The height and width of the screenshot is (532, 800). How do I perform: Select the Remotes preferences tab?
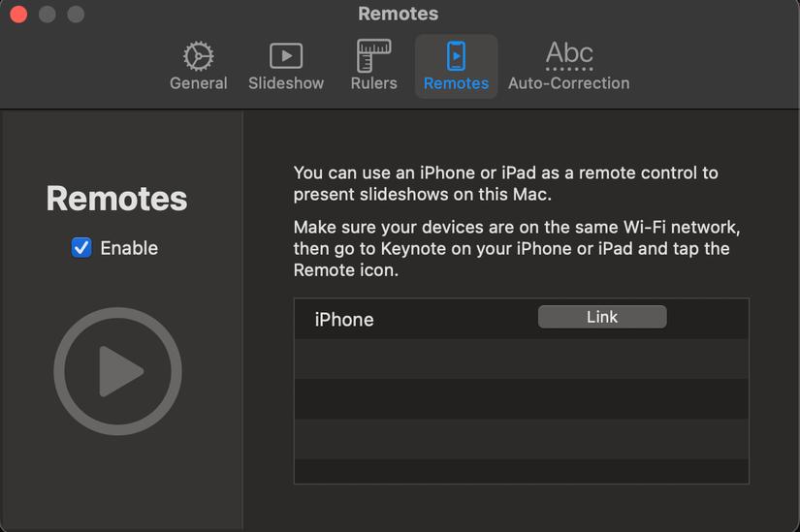tap(456, 66)
